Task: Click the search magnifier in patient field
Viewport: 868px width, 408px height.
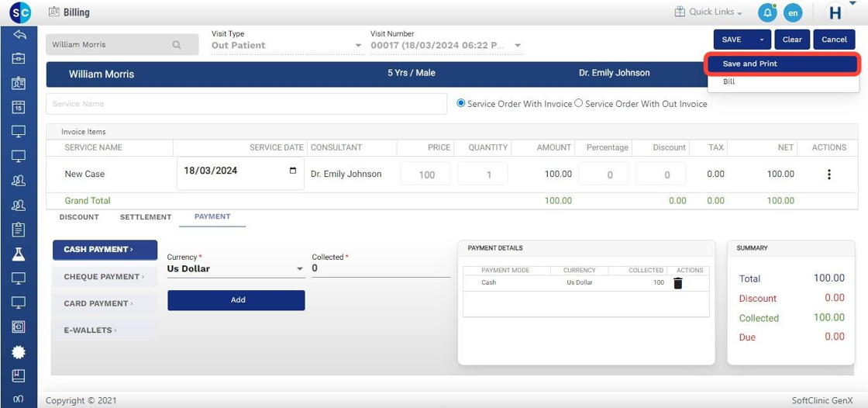Action: tap(177, 45)
